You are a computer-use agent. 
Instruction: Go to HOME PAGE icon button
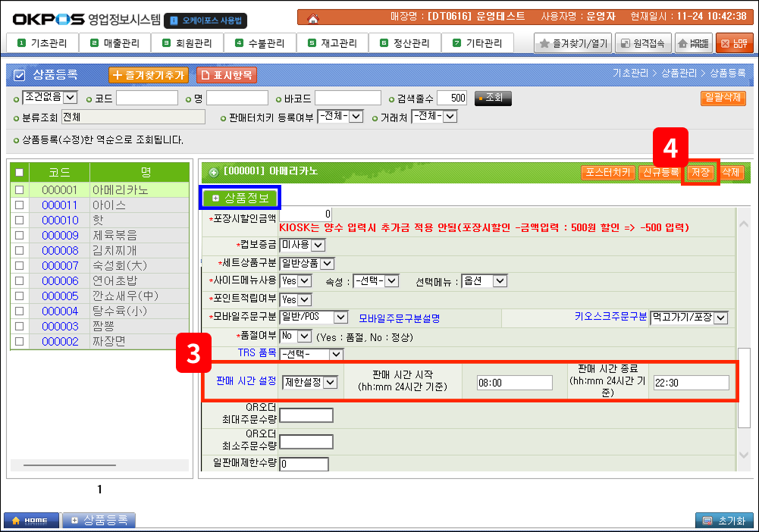pyautogui.click(x=693, y=43)
